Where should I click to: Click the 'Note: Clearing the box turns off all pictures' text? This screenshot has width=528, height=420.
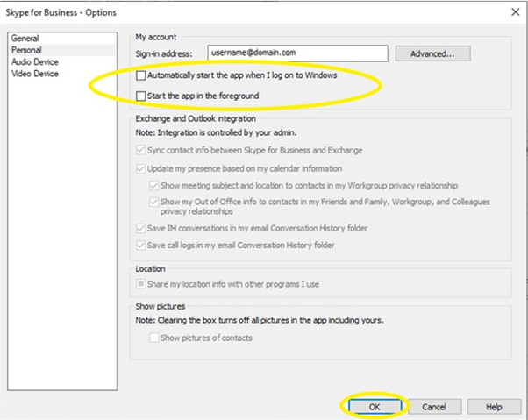[x=260, y=320]
